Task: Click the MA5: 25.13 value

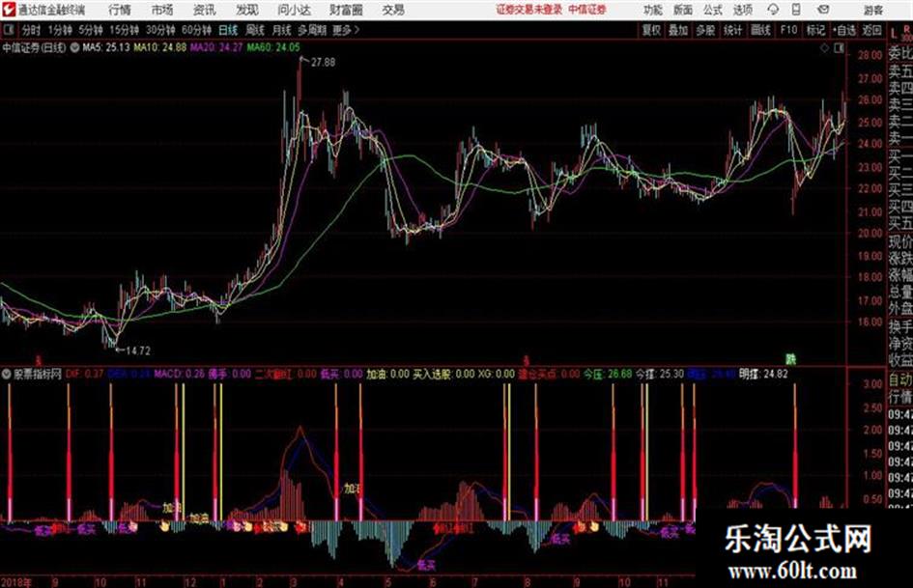Action: click(x=106, y=47)
